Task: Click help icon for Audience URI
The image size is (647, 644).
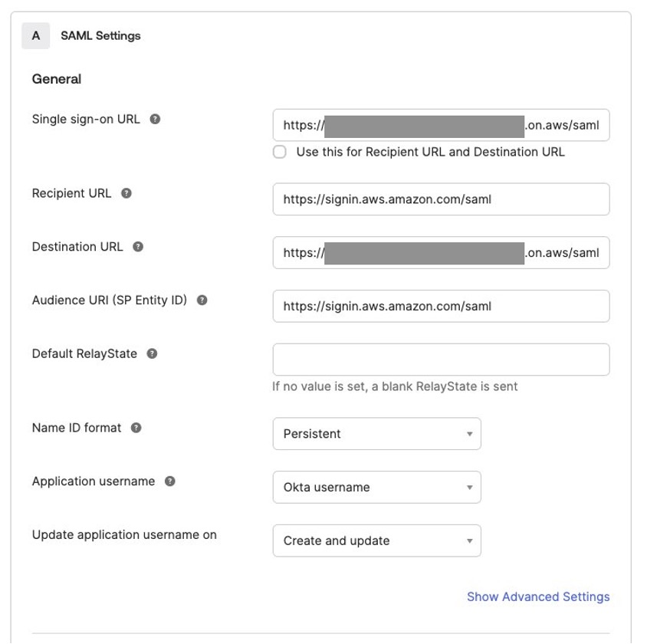Action: [202, 301]
